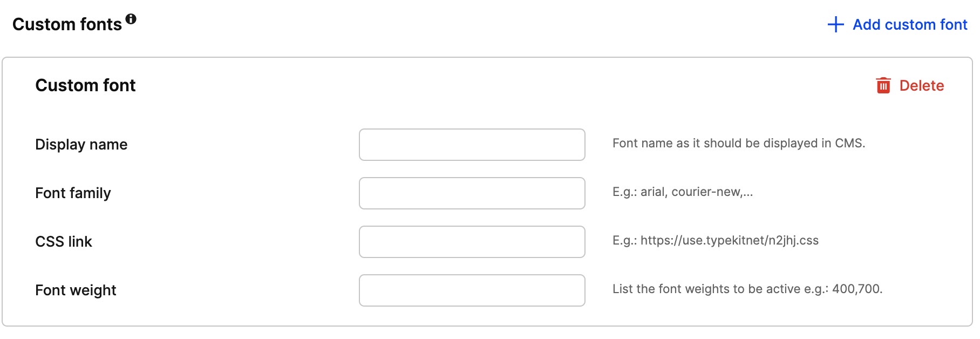Delete this custom font entry
Image resolution: width=980 pixels, height=339 pixels.
pos(910,85)
